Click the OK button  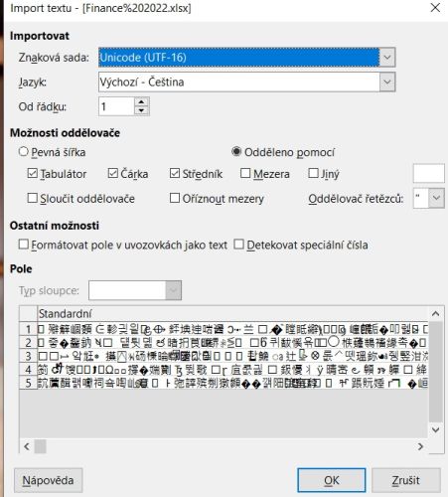(x=332, y=480)
